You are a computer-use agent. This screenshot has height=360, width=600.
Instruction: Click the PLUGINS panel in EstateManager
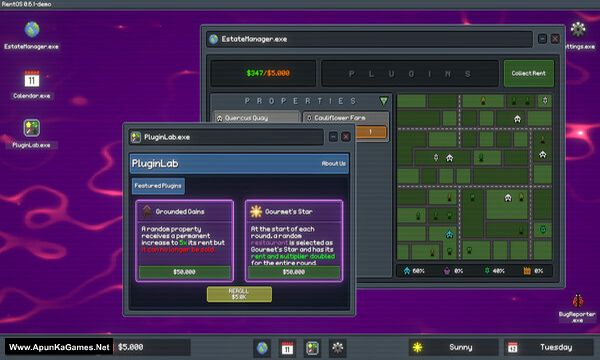(410, 73)
